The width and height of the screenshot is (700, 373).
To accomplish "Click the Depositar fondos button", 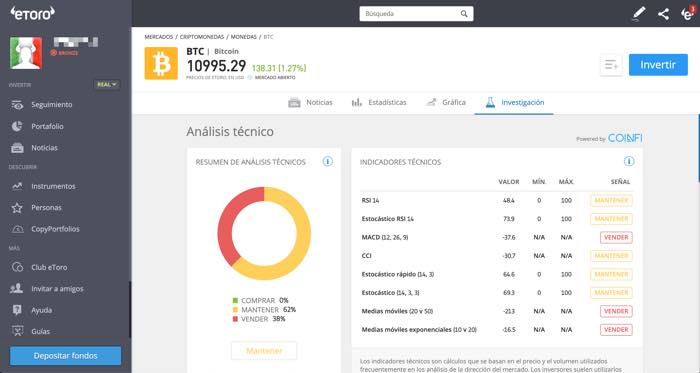I will coord(66,356).
